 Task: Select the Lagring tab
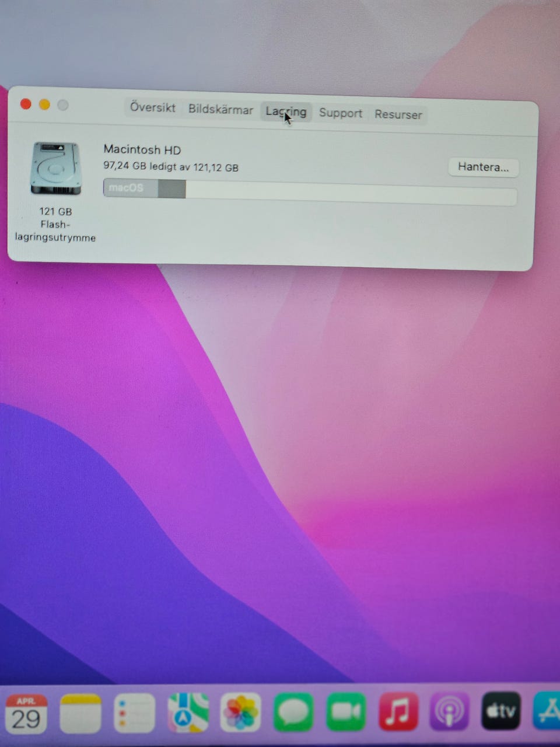pyautogui.click(x=286, y=111)
